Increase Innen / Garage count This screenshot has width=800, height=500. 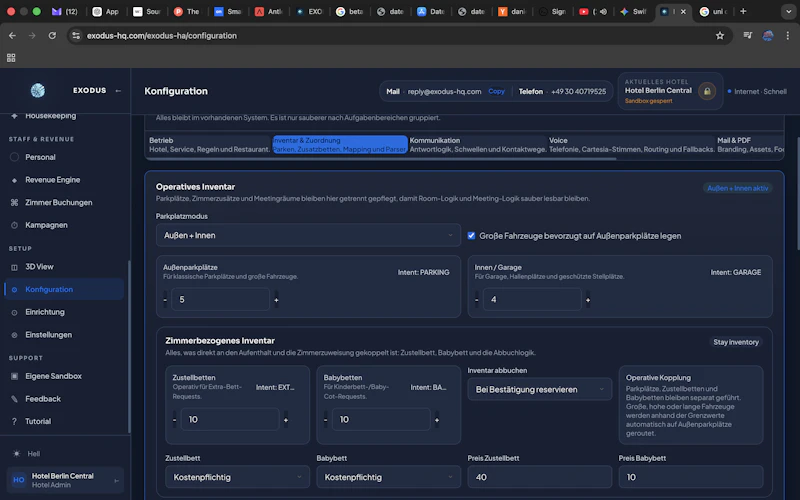coord(588,299)
